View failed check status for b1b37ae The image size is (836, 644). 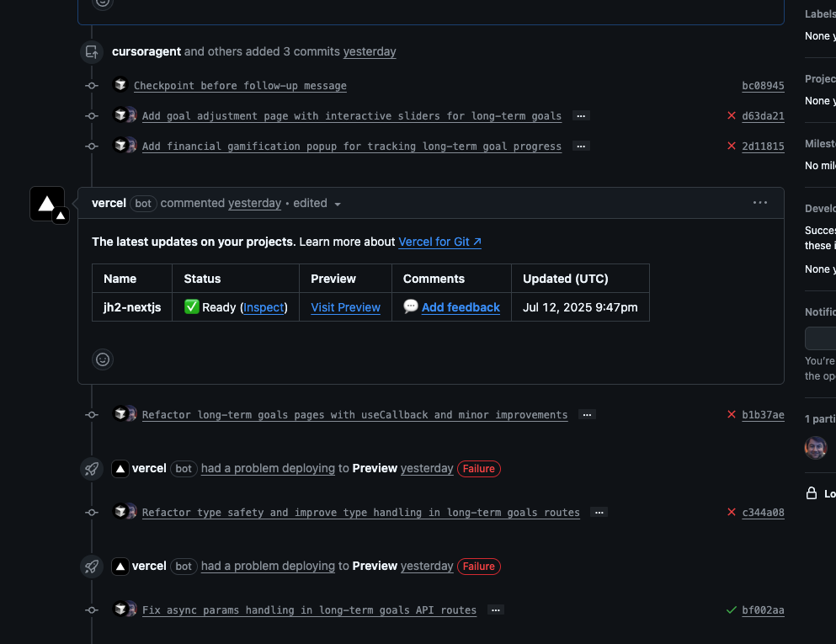pos(732,414)
